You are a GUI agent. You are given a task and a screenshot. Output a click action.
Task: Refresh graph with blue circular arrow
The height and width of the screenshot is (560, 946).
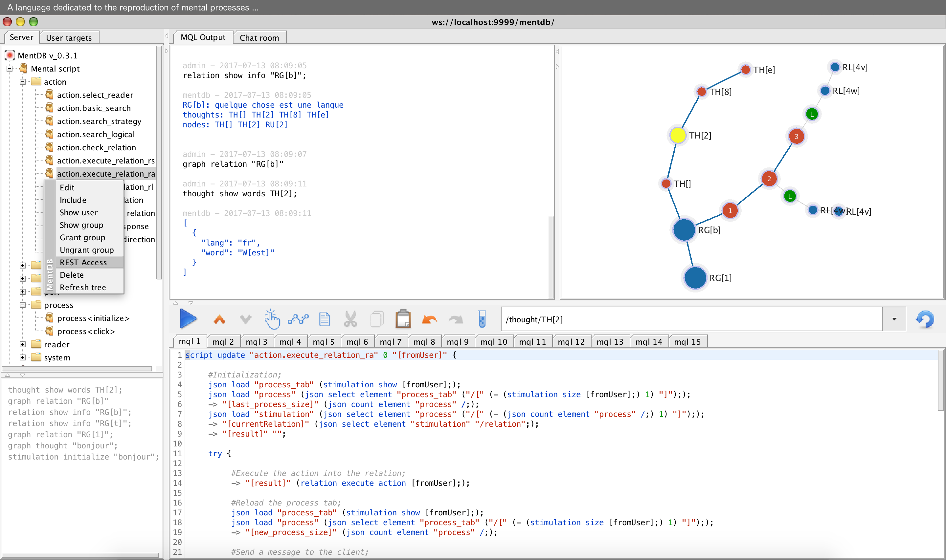pyautogui.click(x=925, y=319)
